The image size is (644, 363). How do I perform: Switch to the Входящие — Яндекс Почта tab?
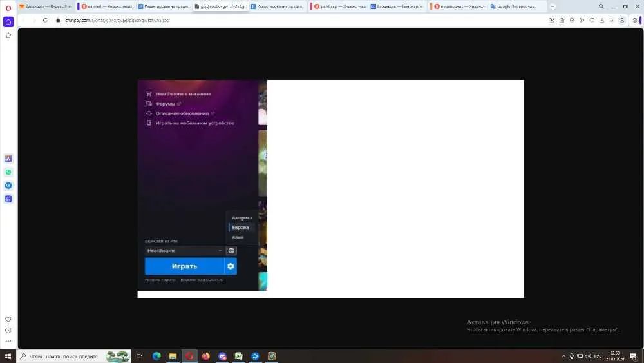click(45, 6)
